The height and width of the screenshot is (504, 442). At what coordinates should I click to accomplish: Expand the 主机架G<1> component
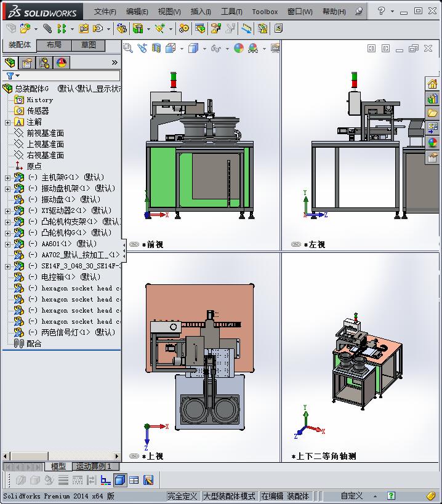8,178
